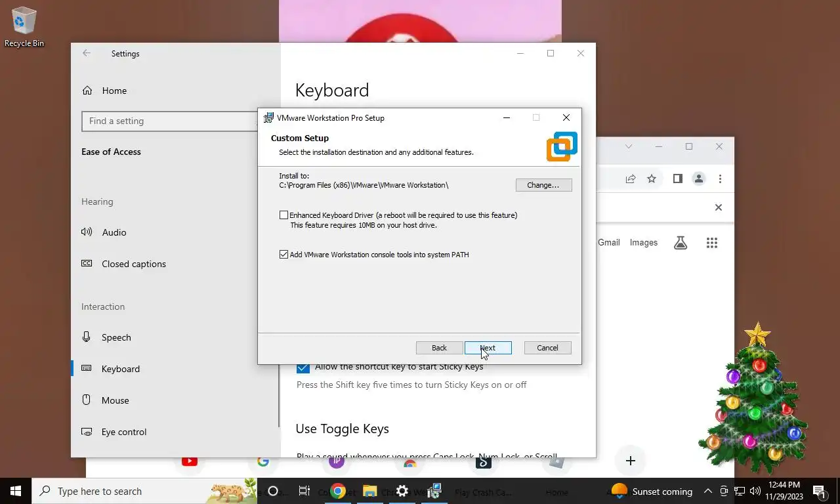Open Closed captions settings

click(134, 264)
